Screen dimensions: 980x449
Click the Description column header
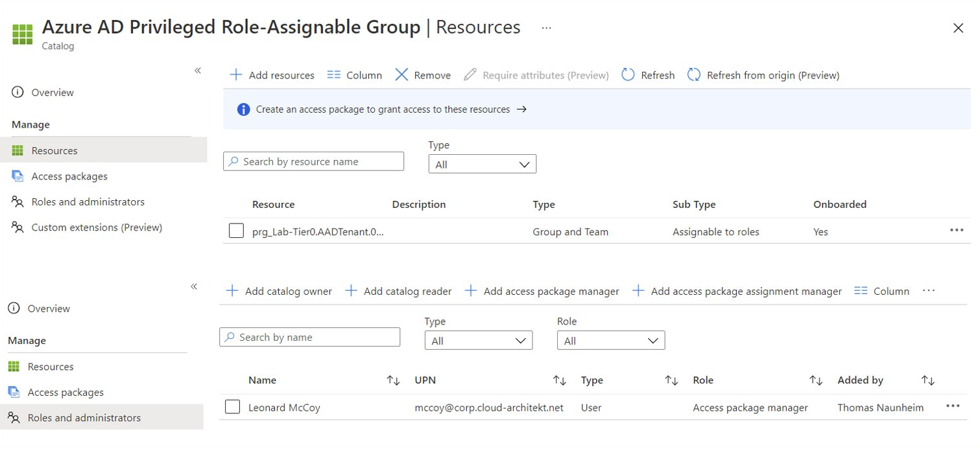click(x=419, y=205)
